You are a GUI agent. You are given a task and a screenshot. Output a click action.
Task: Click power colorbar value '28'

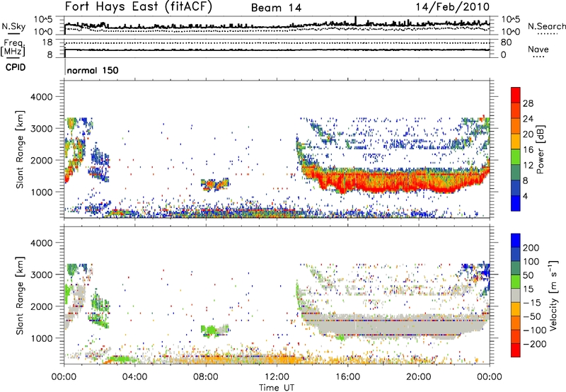click(x=528, y=103)
